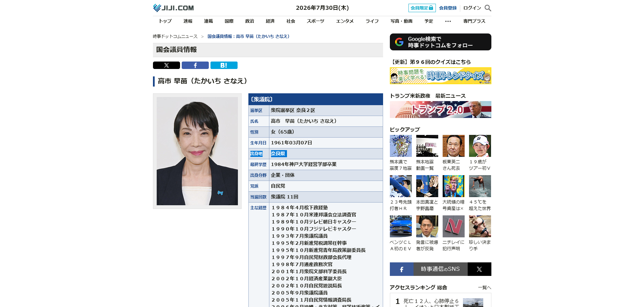Open 板東英二さん死去 pickup thumbnail
This screenshot has width=644, height=307.
pyautogui.click(x=453, y=146)
